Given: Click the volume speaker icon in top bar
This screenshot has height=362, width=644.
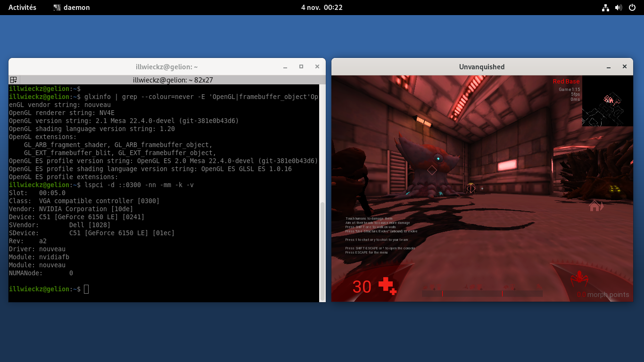Looking at the screenshot, I should [619, 8].
